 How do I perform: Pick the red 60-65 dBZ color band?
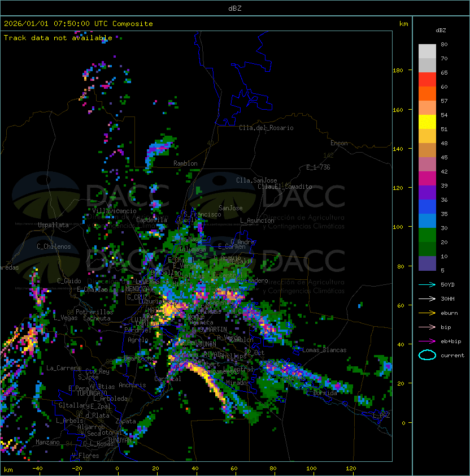427,80
